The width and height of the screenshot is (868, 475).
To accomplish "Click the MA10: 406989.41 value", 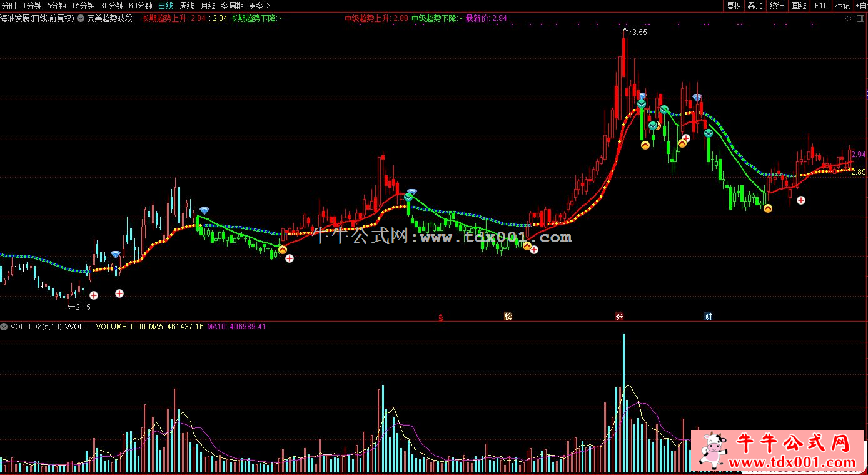I will click(236, 326).
